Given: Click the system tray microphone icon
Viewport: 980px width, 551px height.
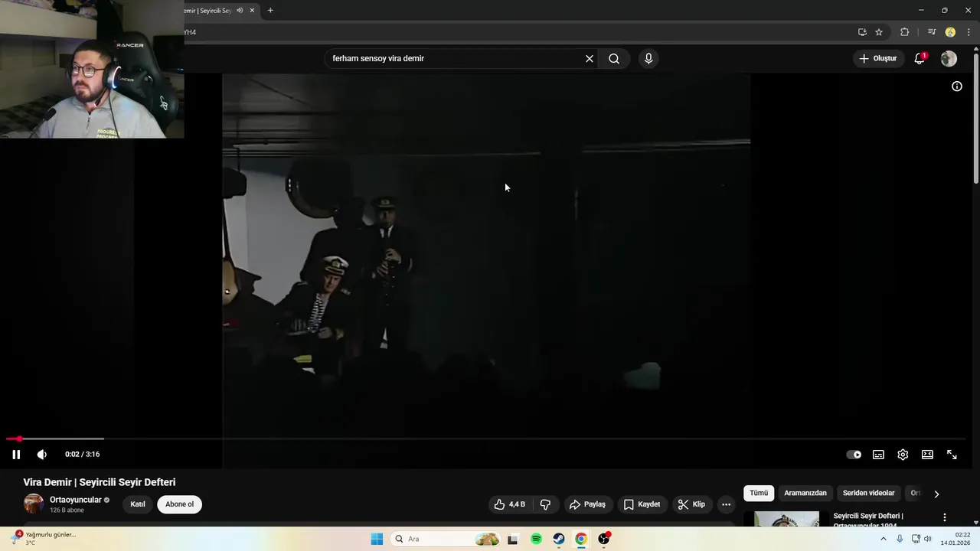Looking at the screenshot, I should pos(900,539).
